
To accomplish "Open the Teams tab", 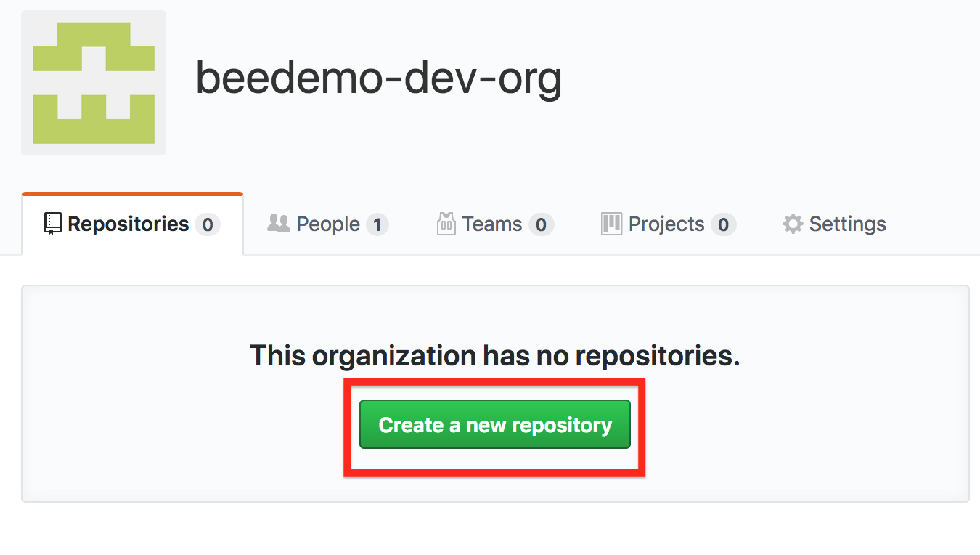I will pyautogui.click(x=495, y=224).
